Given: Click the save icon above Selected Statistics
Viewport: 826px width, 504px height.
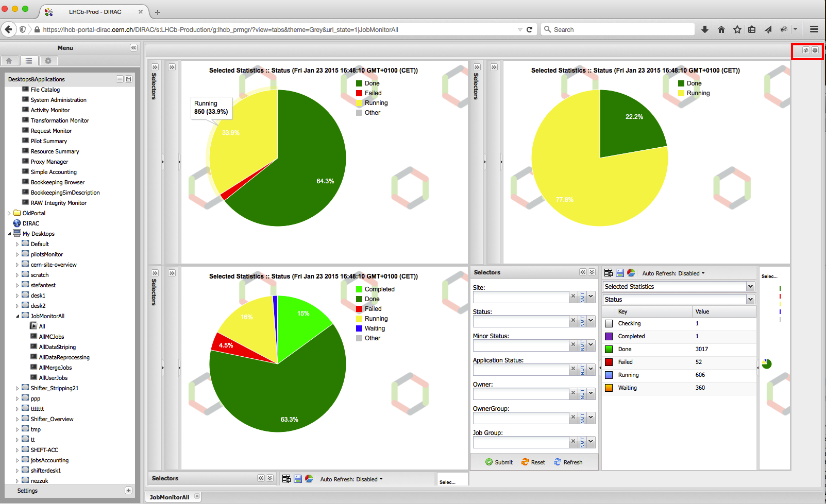Looking at the screenshot, I should point(620,273).
